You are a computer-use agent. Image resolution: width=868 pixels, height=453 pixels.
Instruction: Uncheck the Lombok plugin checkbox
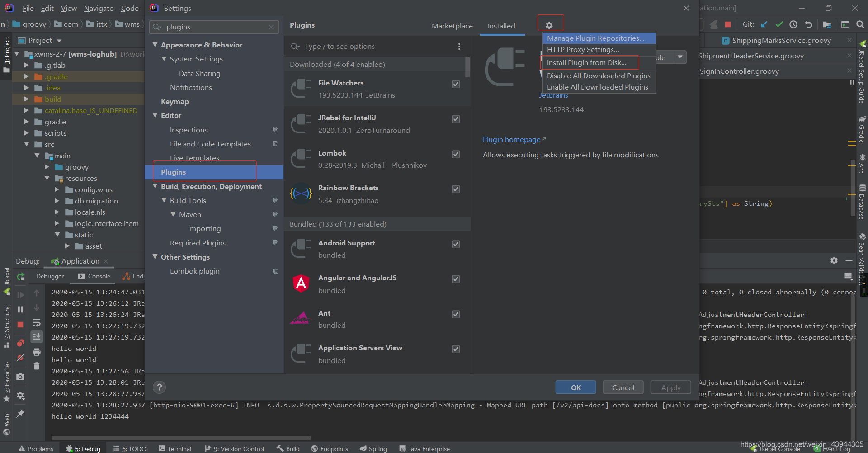(x=456, y=154)
